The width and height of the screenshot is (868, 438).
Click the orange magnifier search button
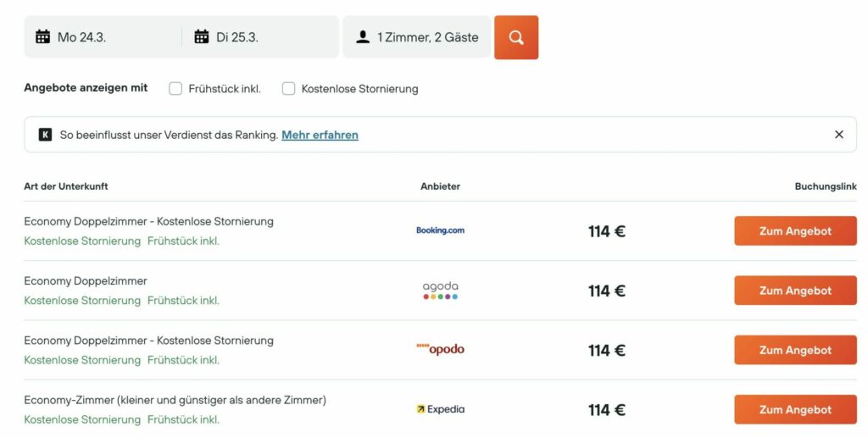pos(516,37)
